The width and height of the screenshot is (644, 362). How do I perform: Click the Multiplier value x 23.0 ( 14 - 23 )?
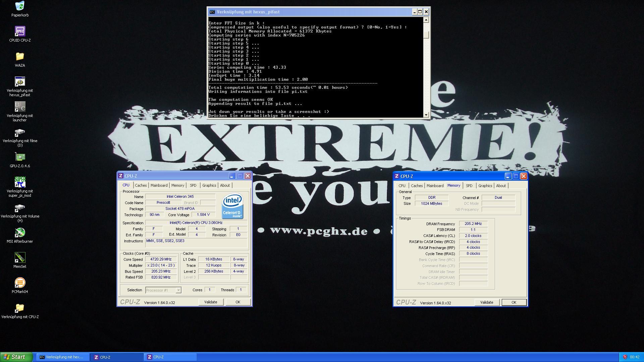[x=161, y=265]
